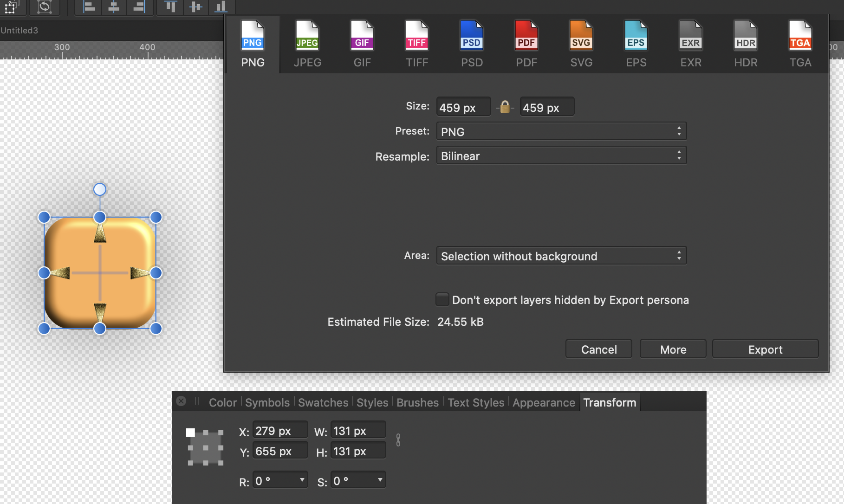Screen dimensions: 844x504
Task: Click the align horizontal center toolbar icon
Action: click(x=114, y=6)
